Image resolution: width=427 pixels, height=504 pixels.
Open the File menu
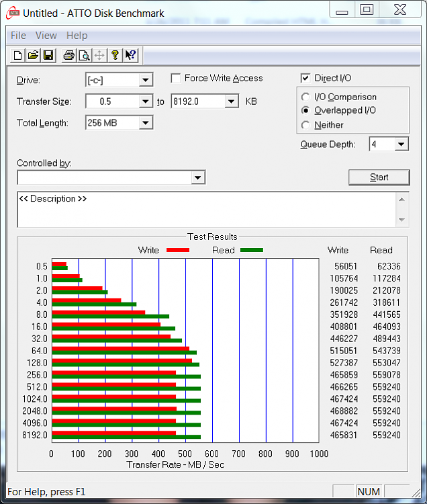coord(18,36)
